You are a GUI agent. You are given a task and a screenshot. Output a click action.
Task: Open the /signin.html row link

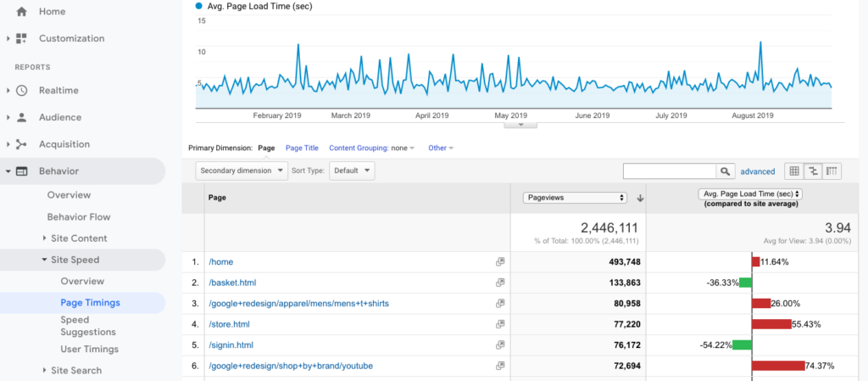[x=231, y=345]
